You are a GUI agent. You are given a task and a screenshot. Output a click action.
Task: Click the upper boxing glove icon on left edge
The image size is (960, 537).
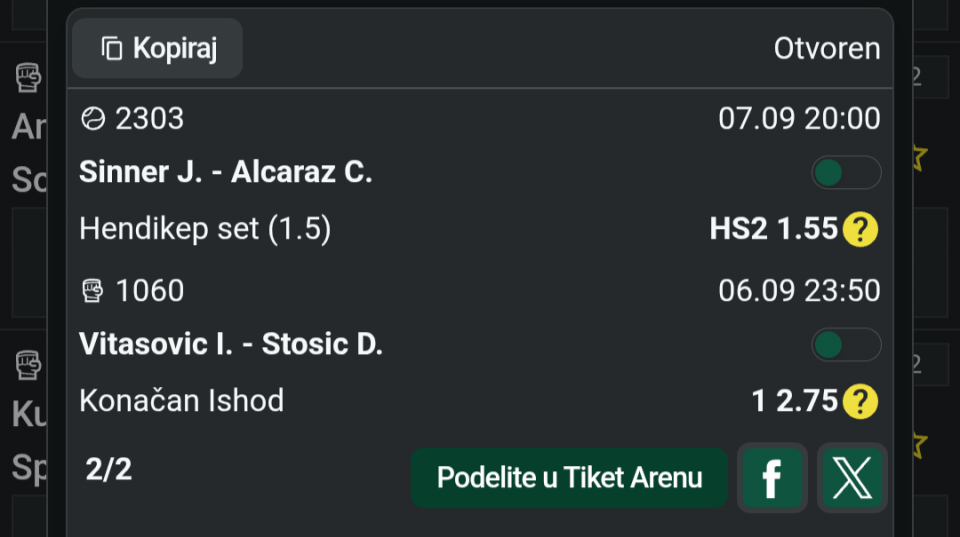28,77
